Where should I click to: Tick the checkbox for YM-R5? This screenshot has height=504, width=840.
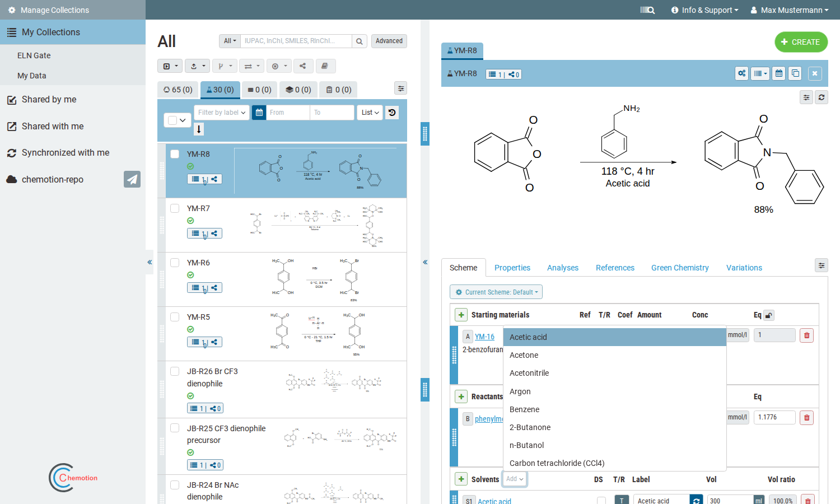pos(175,317)
